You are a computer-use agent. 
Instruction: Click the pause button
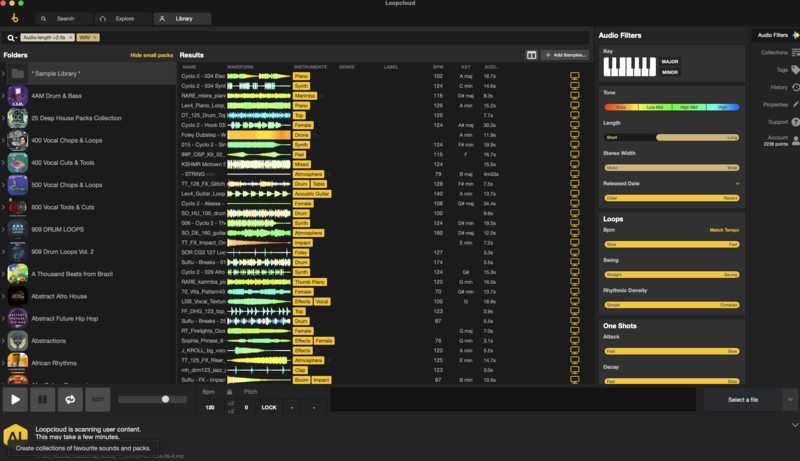(43, 400)
